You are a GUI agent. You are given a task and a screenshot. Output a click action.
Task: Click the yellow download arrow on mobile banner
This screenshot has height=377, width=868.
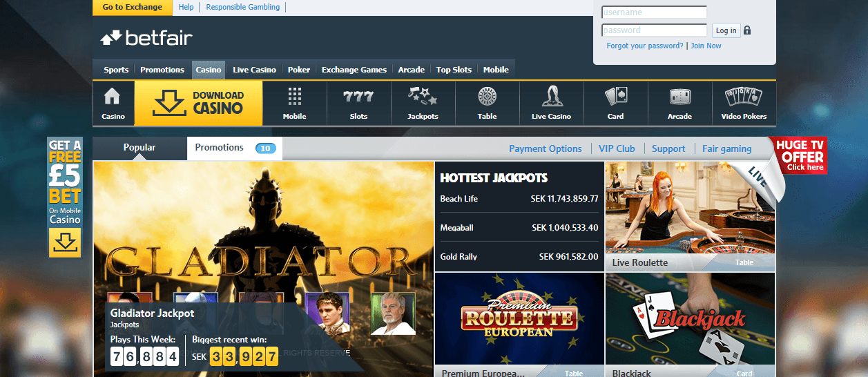coord(64,242)
